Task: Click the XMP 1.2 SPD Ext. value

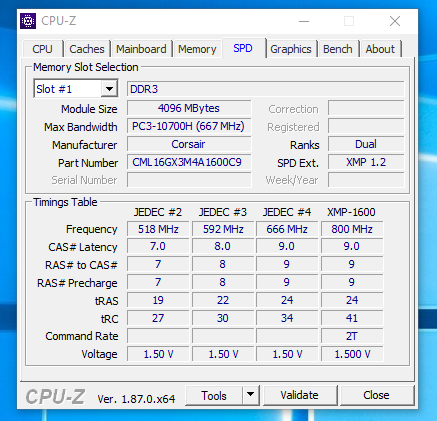Action: [x=366, y=162]
